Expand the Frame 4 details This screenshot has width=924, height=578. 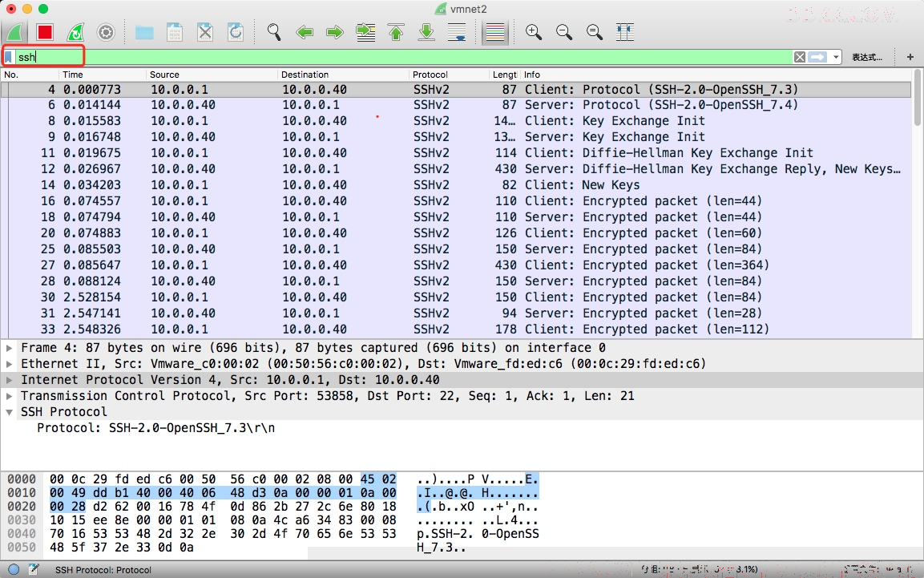pyautogui.click(x=10, y=348)
